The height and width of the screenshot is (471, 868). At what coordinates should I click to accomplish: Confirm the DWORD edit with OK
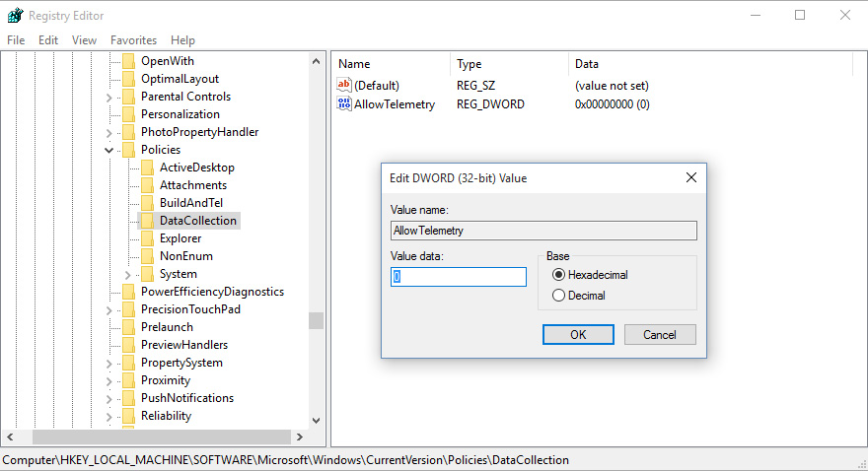(578, 334)
